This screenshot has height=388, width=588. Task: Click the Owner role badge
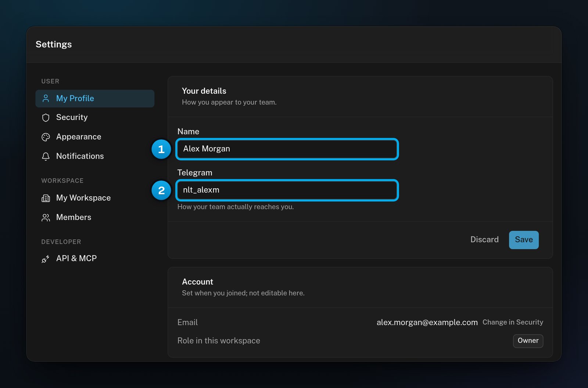(x=528, y=341)
